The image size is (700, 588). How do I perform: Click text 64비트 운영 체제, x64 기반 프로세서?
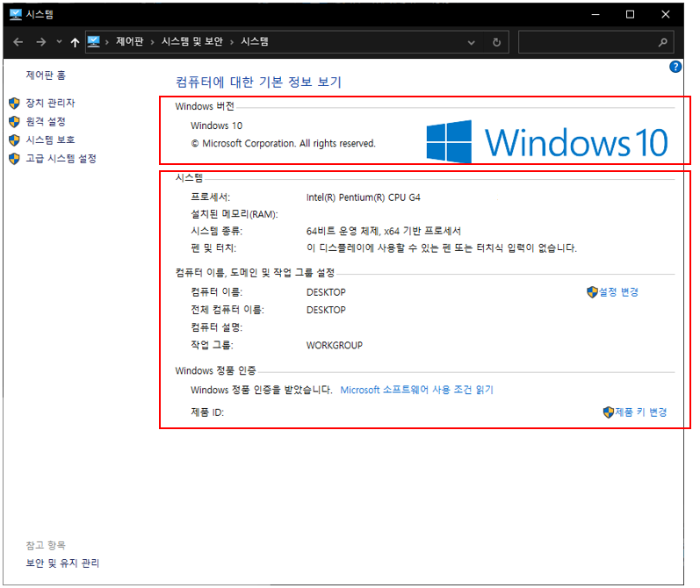[x=384, y=231]
